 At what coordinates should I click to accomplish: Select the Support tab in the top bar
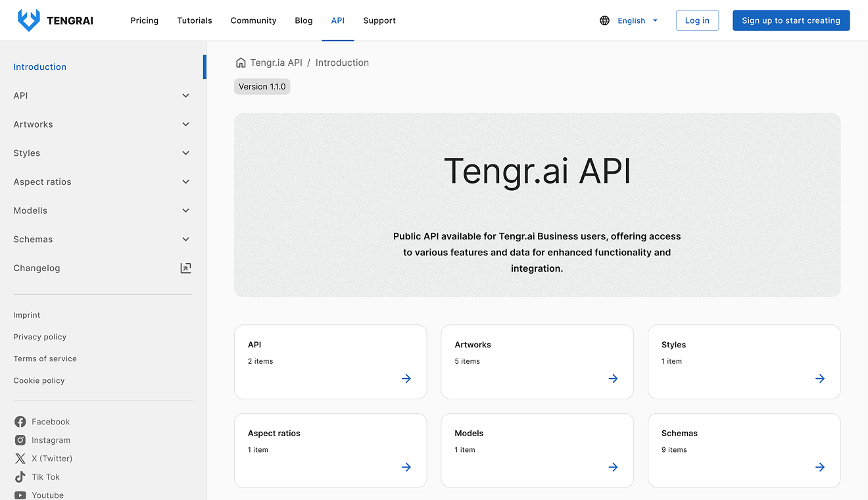coord(379,20)
